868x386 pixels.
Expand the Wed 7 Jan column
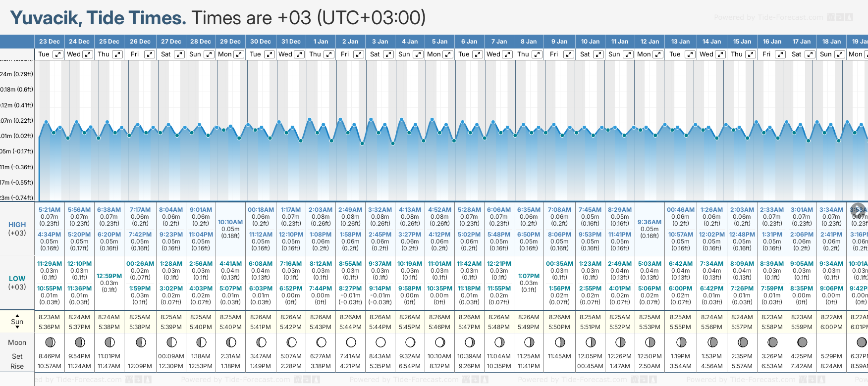click(507, 54)
